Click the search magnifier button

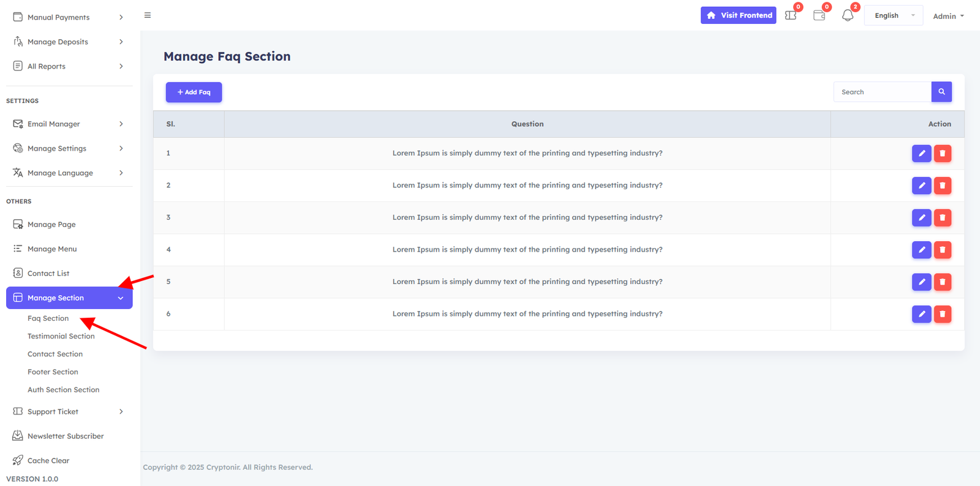(x=941, y=92)
